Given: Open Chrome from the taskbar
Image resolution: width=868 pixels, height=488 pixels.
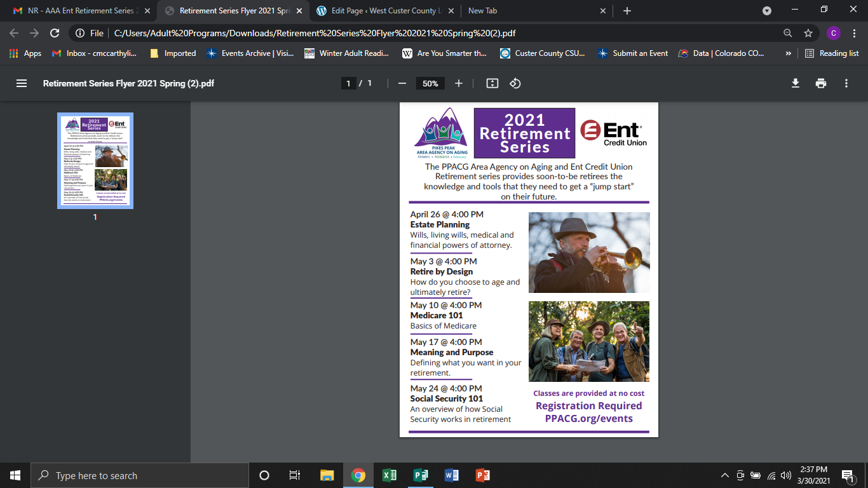Looking at the screenshot, I should (358, 475).
